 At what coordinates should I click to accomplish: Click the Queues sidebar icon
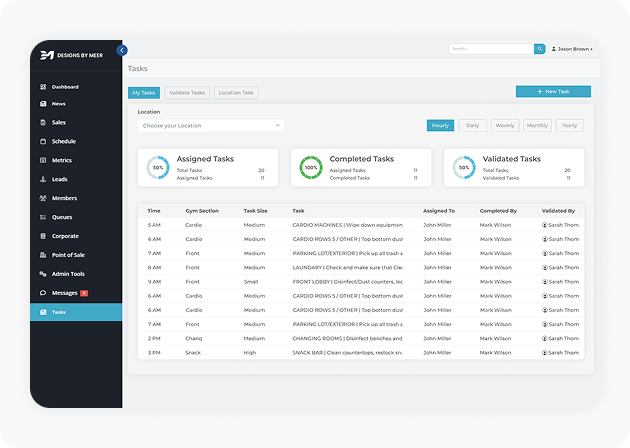tap(43, 217)
